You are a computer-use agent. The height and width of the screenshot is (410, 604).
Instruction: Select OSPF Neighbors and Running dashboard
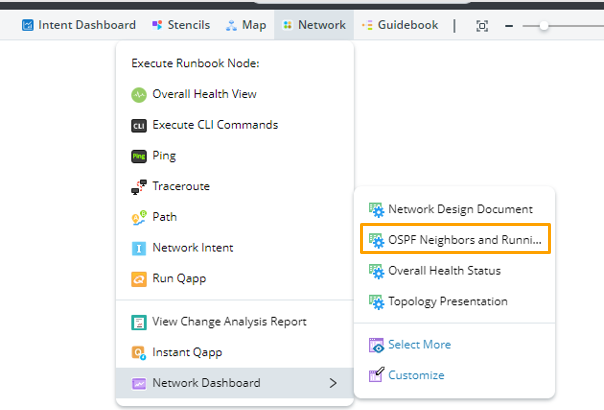coord(456,240)
